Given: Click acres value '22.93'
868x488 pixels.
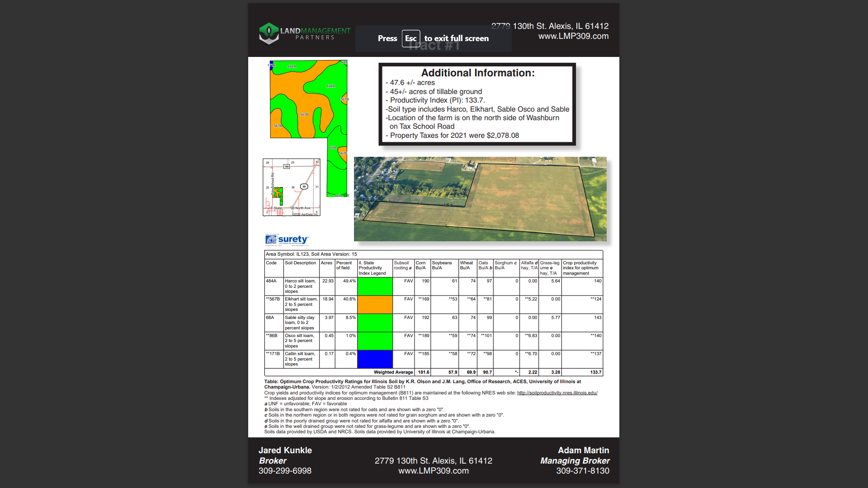Looking at the screenshot, I should pos(328,281).
